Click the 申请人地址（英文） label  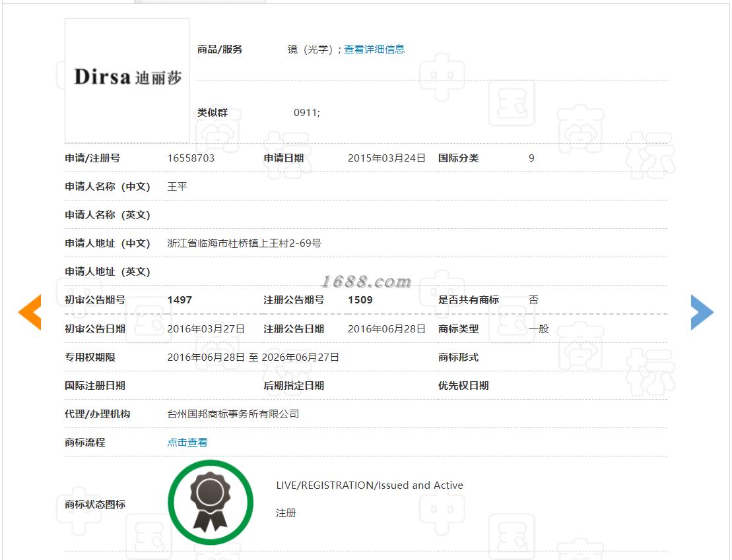tap(108, 272)
